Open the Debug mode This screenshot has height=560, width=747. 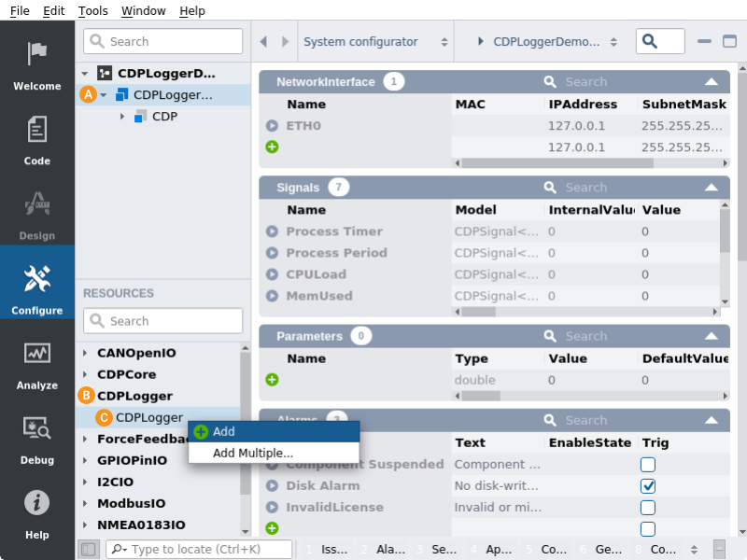pos(37,440)
